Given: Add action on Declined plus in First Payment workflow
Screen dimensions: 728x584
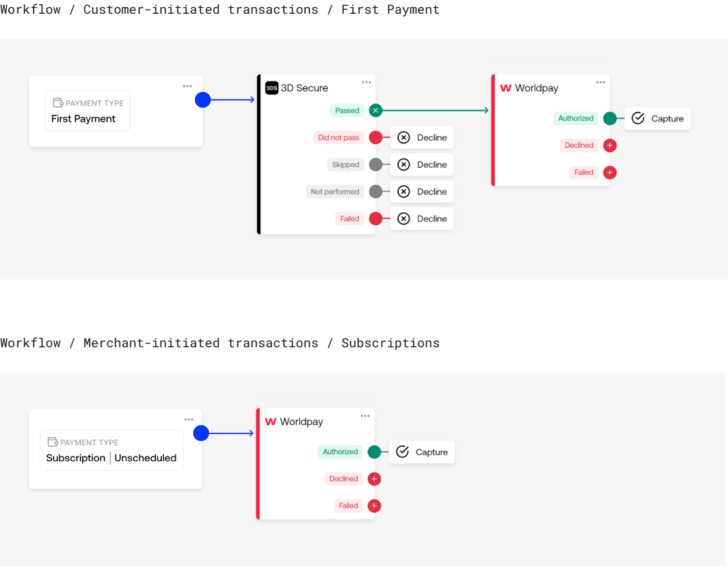Looking at the screenshot, I should click(610, 145).
